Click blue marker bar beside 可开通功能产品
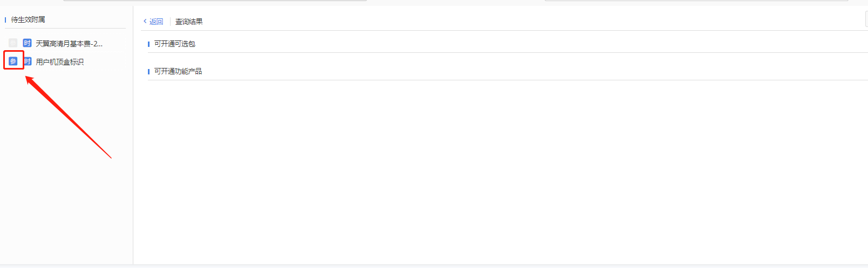This screenshot has width=868, height=268. pos(148,72)
